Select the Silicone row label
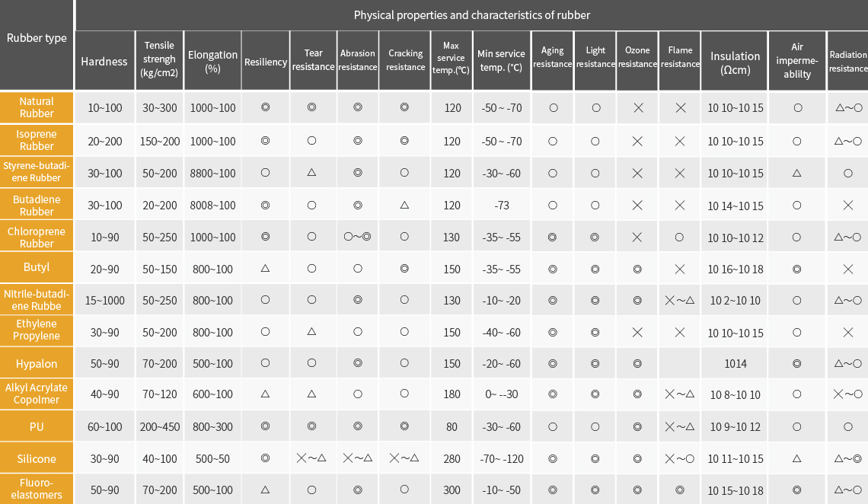 pos(37,459)
